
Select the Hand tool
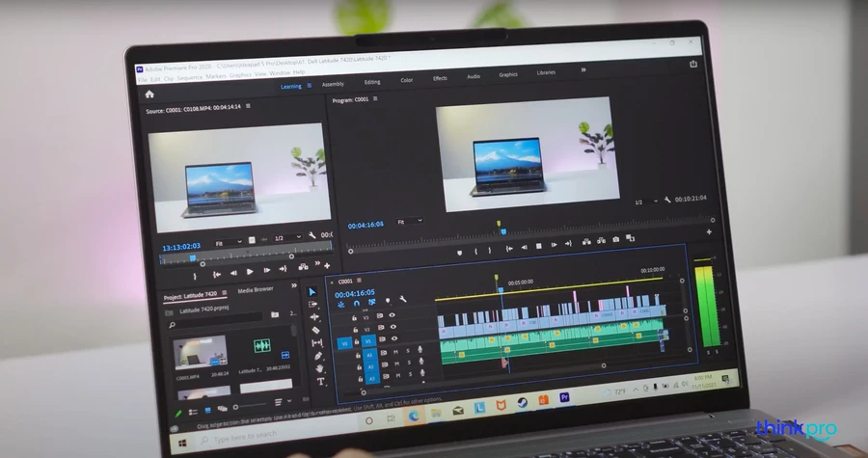pos(319,368)
